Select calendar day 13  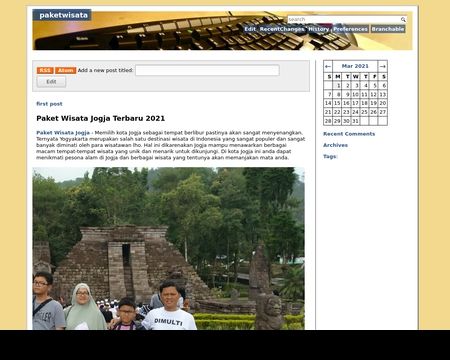point(383,95)
